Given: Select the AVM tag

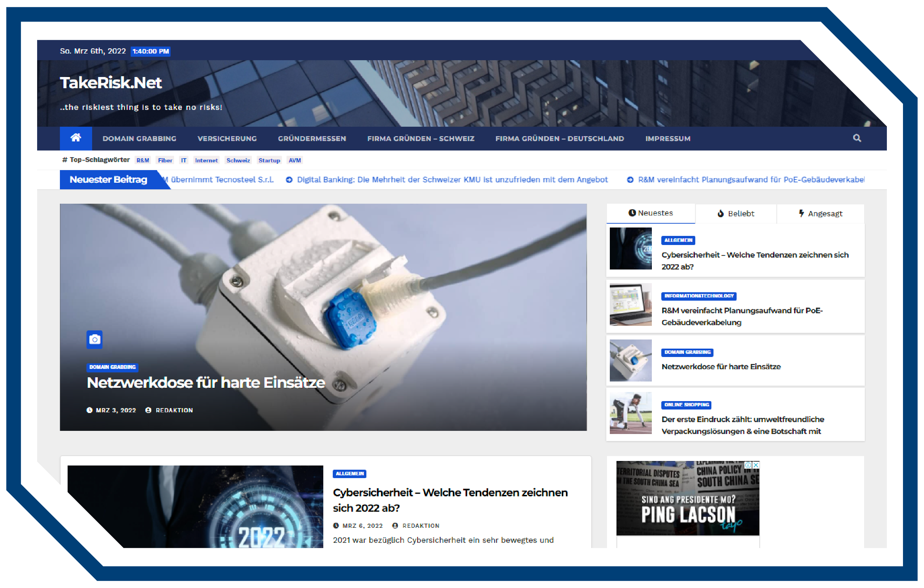Looking at the screenshot, I should 295,160.
